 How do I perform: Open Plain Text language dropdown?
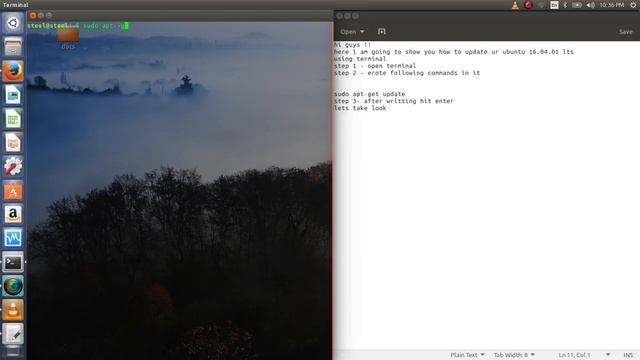(x=467, y=355)
